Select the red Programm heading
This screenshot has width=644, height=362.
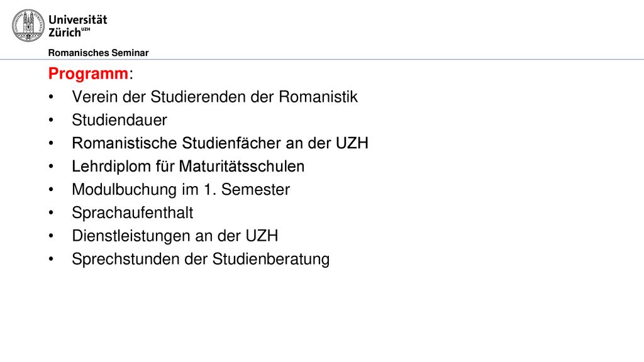coord(88,74)
